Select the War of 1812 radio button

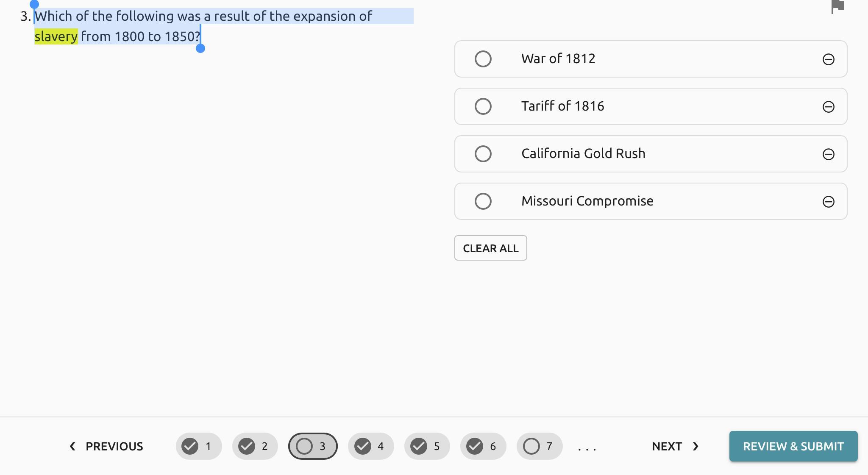click(483, 59)
